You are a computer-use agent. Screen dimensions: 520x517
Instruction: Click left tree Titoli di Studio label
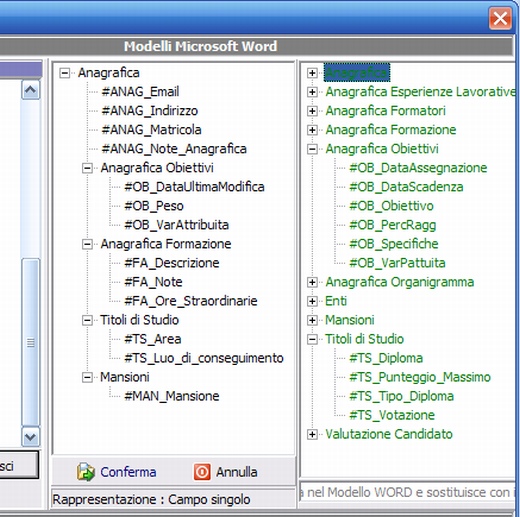[140, 320]
